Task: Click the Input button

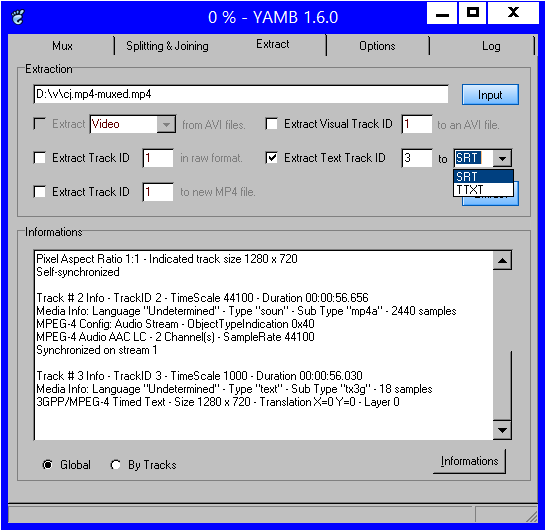Action: click(490, 95)
